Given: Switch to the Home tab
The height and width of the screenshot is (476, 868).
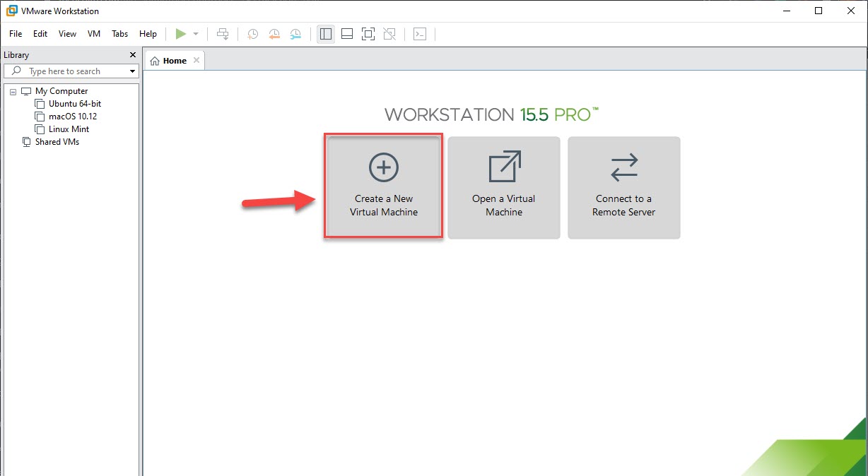Looking at the screenshot, I should [169, 61].
